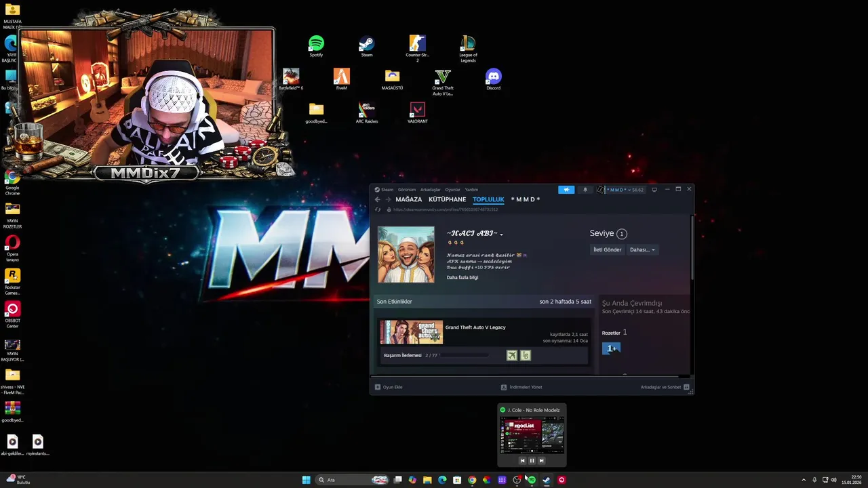Open Steam notifications bell
Screen dimensions: 868x488
pos(585,190)
